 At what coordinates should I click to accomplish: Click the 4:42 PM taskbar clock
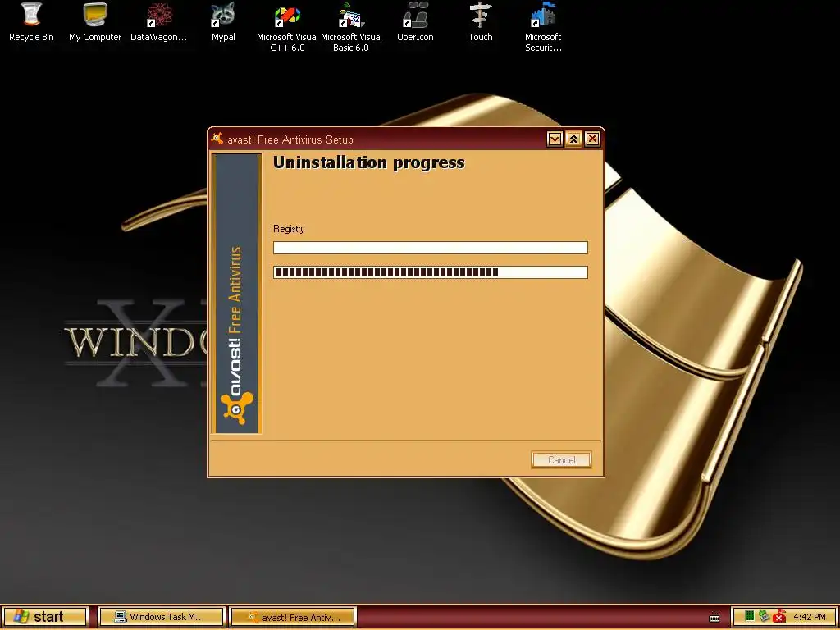tap(810, 617)
